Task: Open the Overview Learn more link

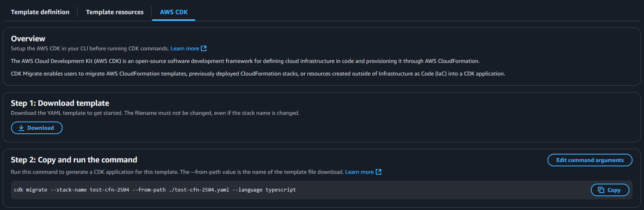Action: [x=185, y=48]
